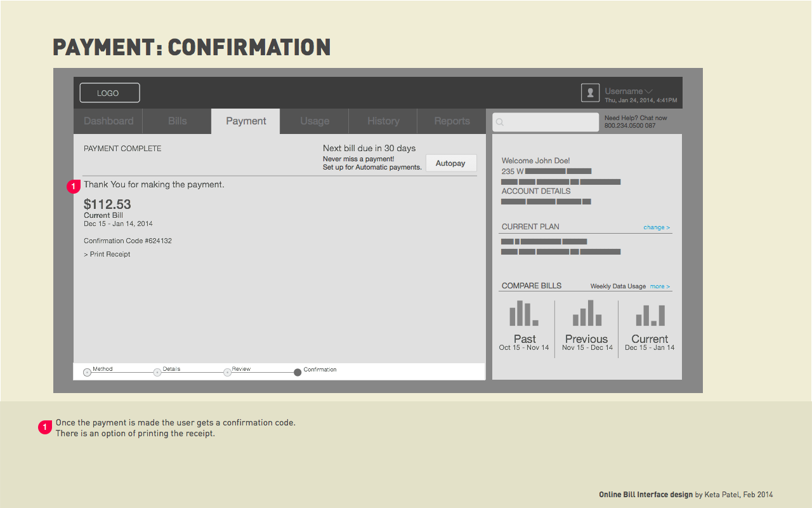Click the LOGO box in header

click(x=110, y=93)
